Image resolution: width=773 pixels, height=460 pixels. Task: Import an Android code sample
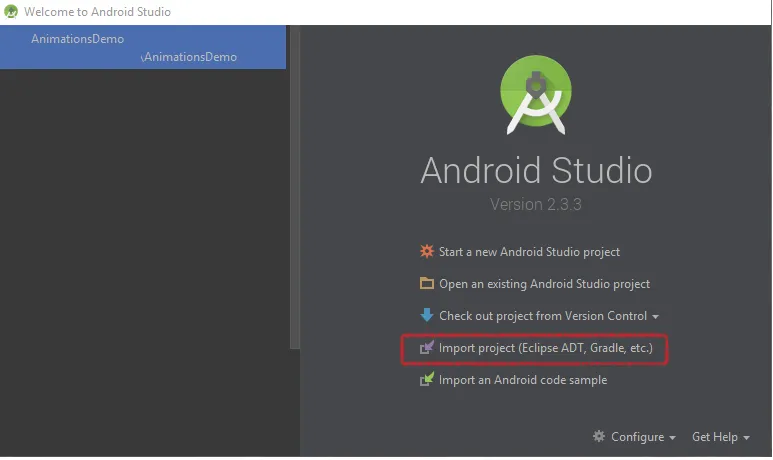[523, 380]
